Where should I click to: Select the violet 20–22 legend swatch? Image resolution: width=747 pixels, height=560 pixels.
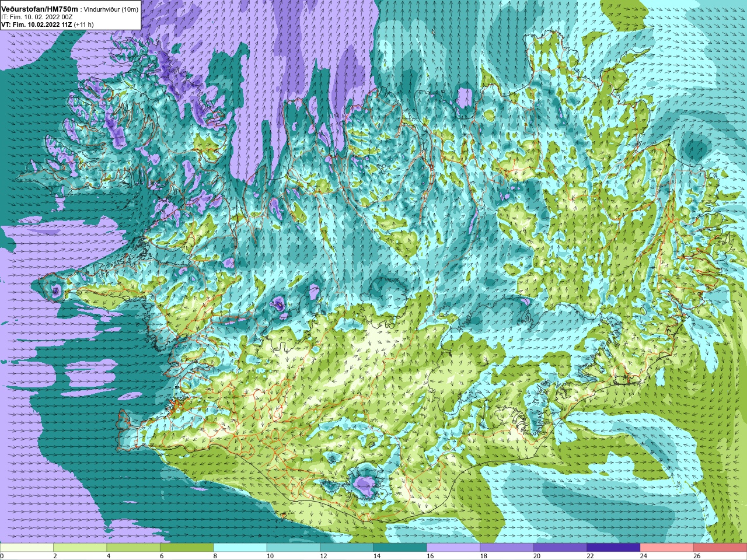pos(560,548)
